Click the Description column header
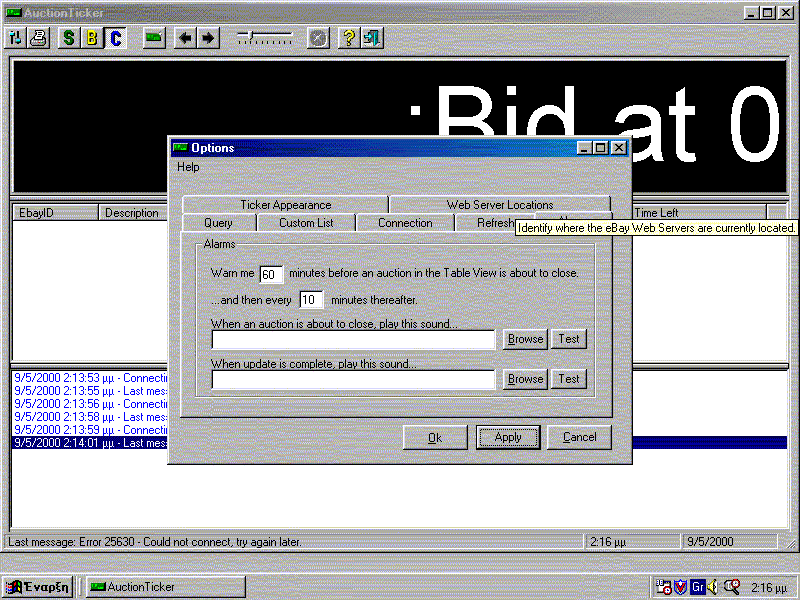The width and height of the screenshot is (800, 600). (x=133, y=213)
